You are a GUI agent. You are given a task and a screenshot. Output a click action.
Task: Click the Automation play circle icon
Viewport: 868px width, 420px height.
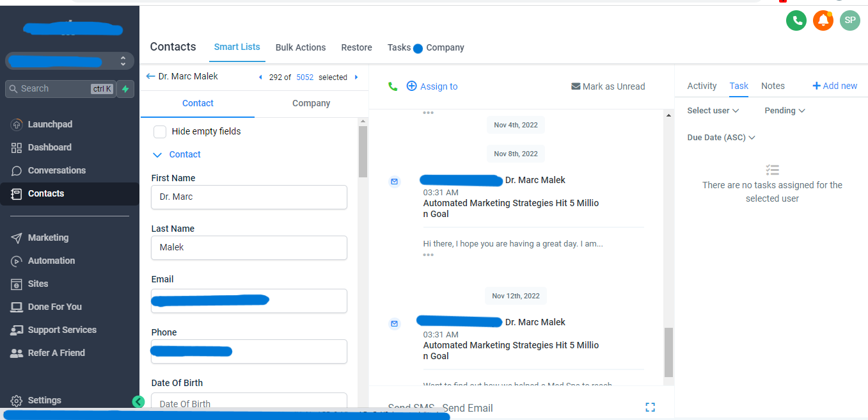pyautogui.click(x=17, y=261)
